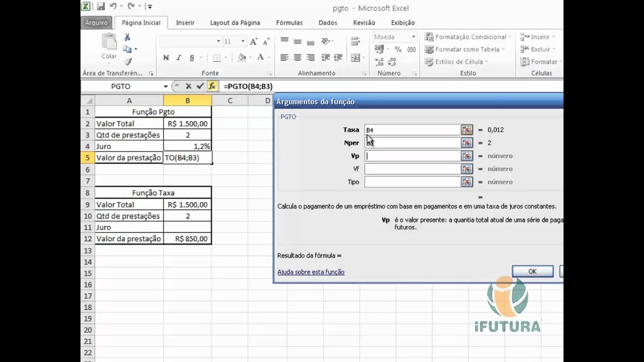The height and width of the screenshot is (362, 644).
Task: Click increase decimal places icon
Action: tap(379, 62)
